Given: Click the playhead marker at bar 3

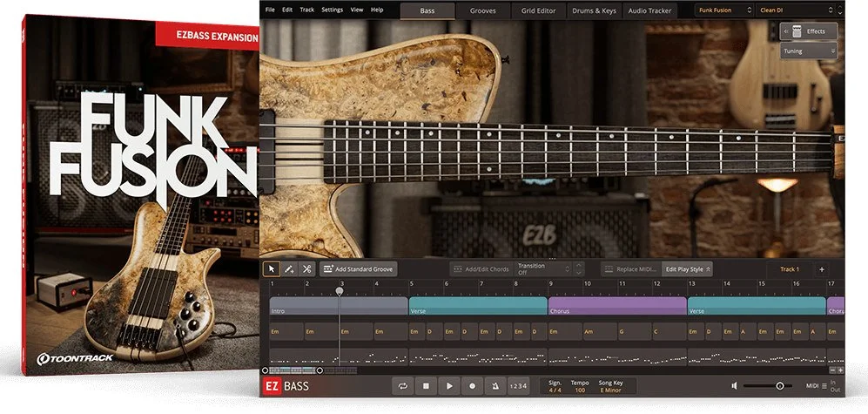Looking at the screenshot, I should coord(340,291).
